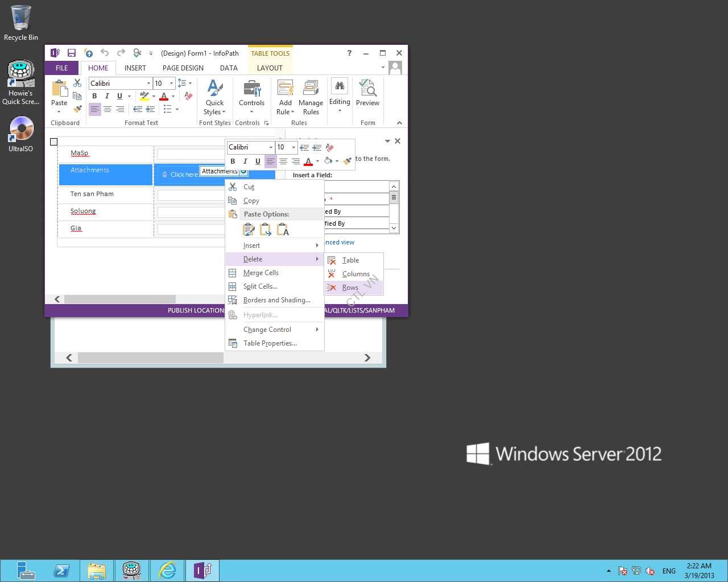728x582 pixels.
Task: Select Rows in the Delete submenu
Action: (x=350, y=288)
